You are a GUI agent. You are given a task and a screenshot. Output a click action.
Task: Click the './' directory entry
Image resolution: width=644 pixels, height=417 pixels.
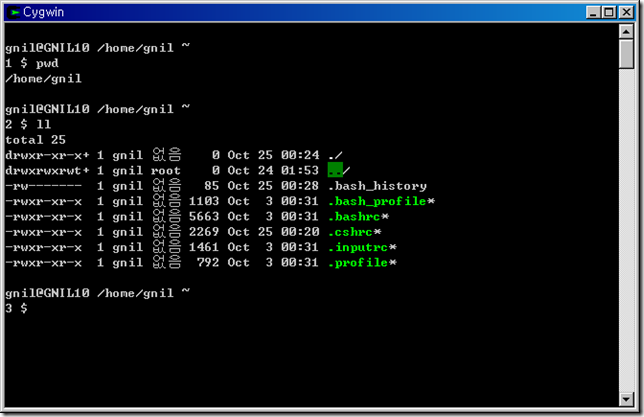pos(335,155)
